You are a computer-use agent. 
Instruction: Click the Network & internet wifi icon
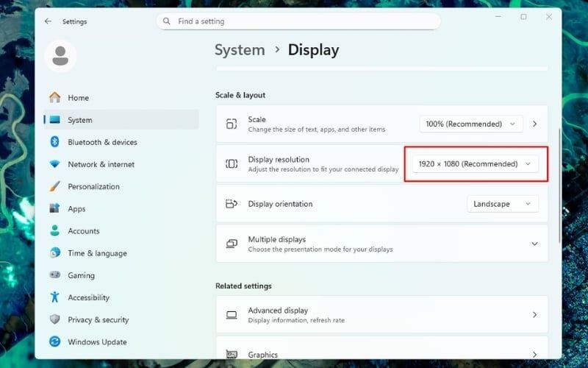tap(54, 164)
